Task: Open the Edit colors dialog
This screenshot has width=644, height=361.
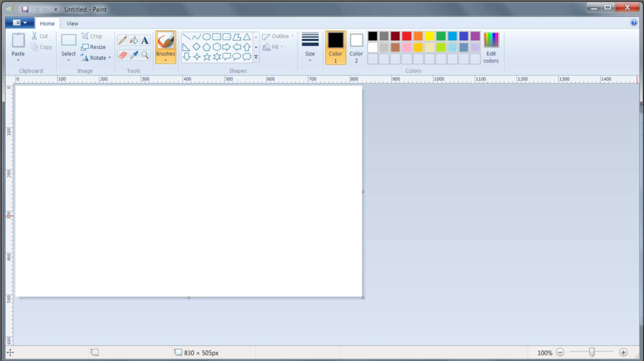Action: point(491,47)
